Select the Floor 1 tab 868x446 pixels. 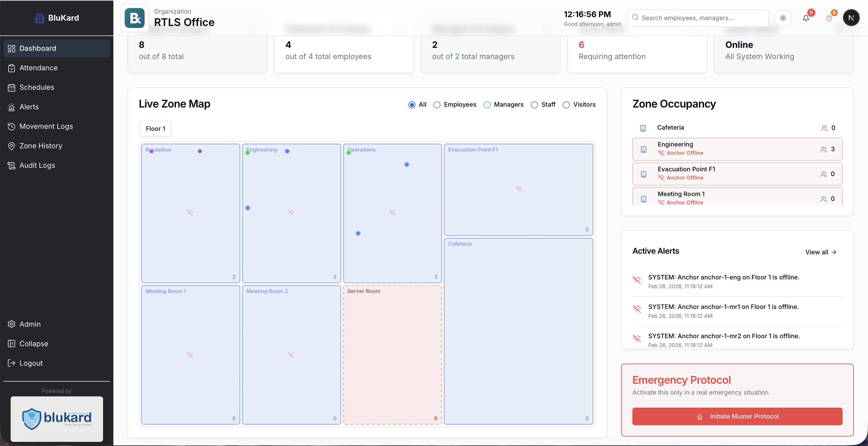tap(155, 128)
